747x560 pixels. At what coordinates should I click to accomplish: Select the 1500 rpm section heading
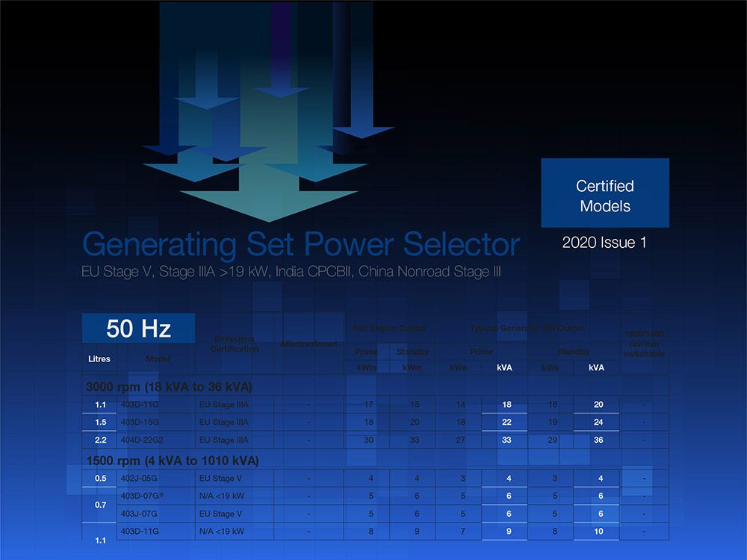point(173,460)
